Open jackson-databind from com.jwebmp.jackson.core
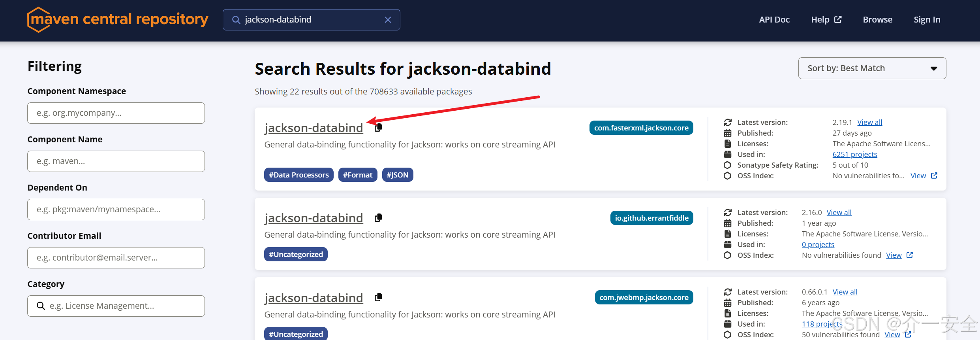980x340 pixels. click(x=314, y=298)
